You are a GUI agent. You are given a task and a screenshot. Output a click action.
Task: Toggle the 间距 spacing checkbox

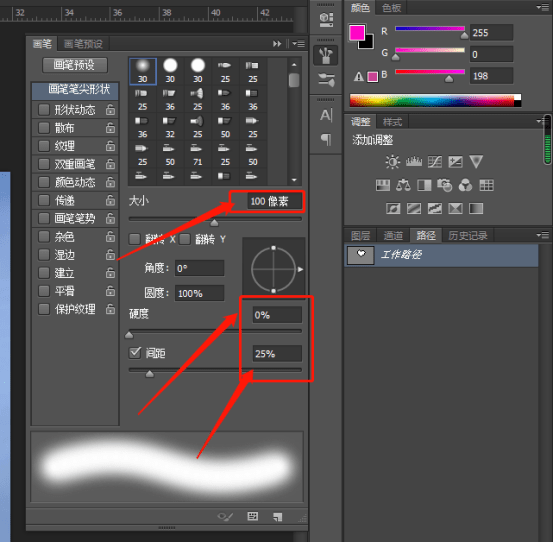(x=135, y=353)
